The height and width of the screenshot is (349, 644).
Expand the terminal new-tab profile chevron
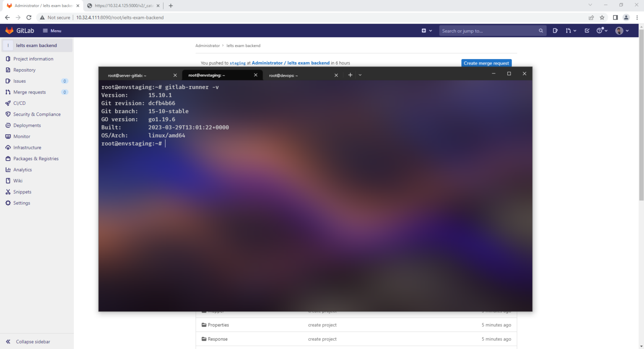[x=360, y=75]
